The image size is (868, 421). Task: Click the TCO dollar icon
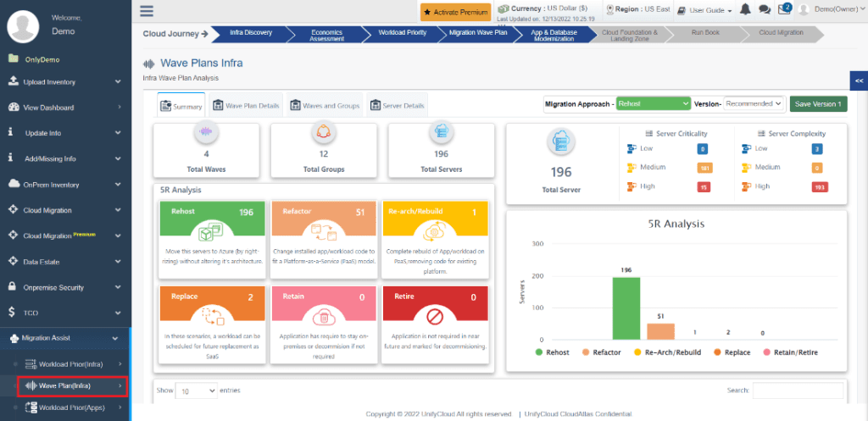(x=12, y=313)
